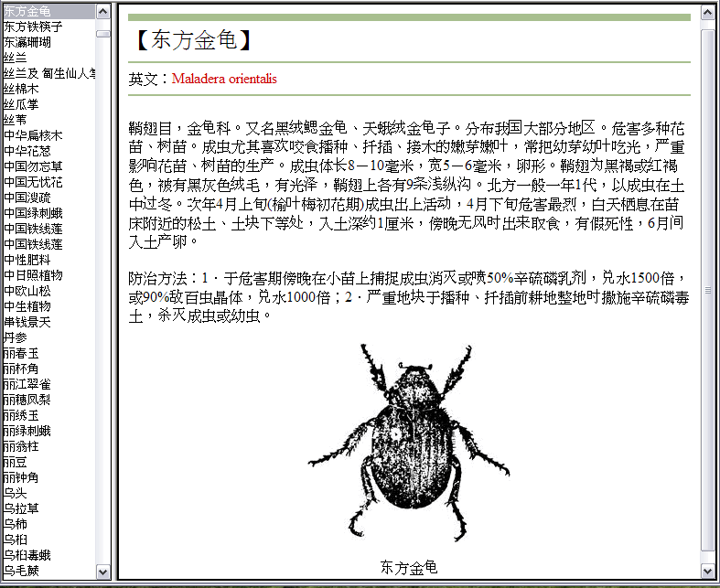
Task: Click the 英文 label before the Latin name
Action: pyautogui.click(x=143, y=79)
